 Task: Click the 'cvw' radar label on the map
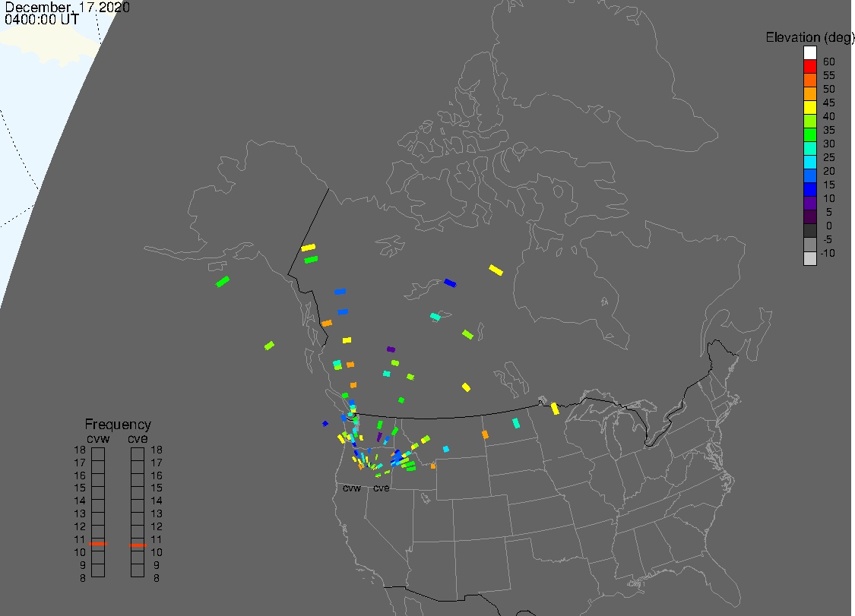tap(352, 488)
